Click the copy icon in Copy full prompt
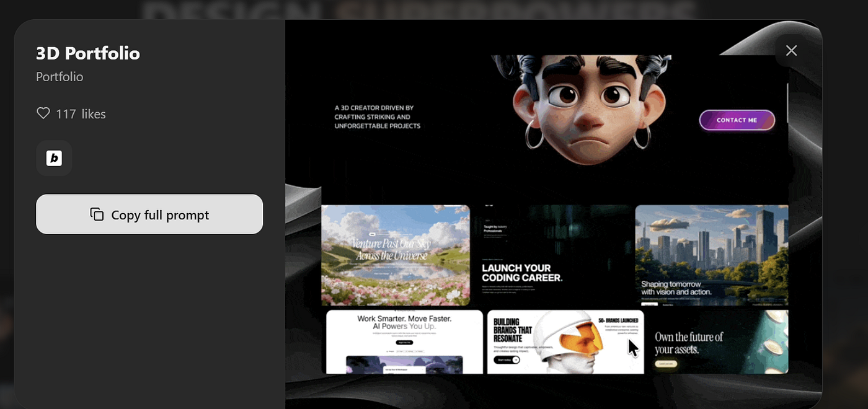The height and width of the screenshot is (409, 868). tap(97, 214)
